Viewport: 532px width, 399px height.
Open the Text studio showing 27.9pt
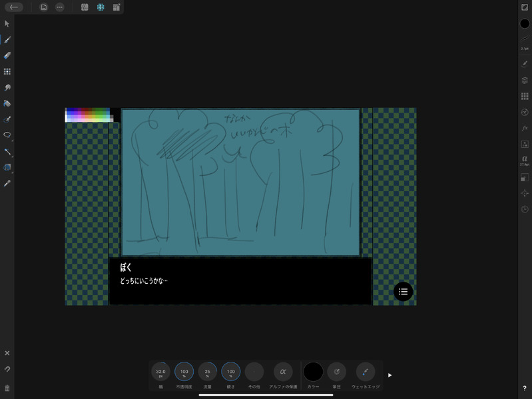[x=525, y=160]
